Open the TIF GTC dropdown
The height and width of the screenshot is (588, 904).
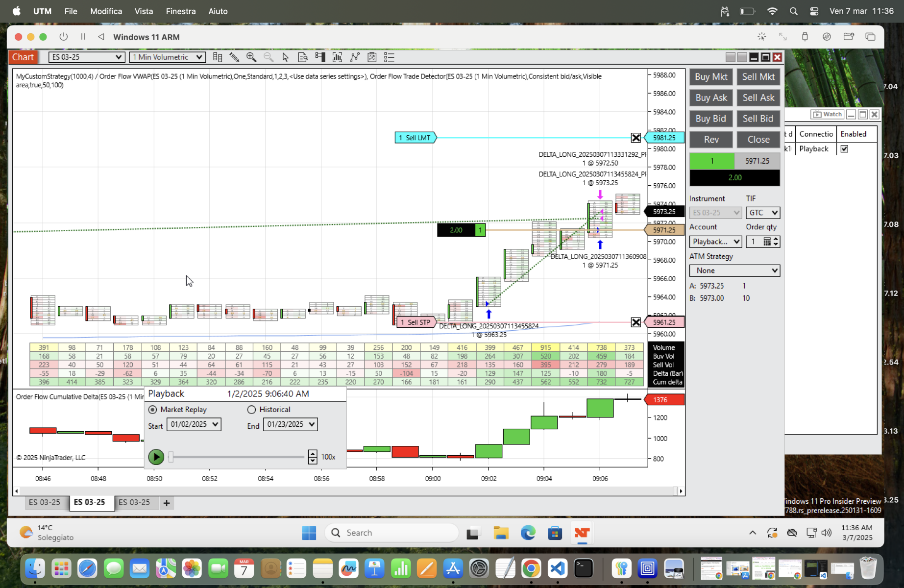763,213
